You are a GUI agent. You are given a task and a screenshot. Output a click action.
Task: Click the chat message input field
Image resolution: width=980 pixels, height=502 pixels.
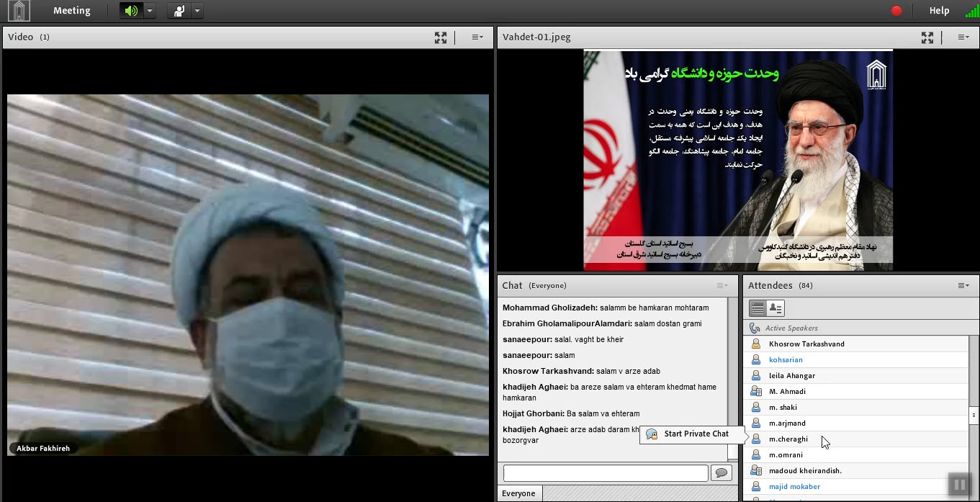606,473
